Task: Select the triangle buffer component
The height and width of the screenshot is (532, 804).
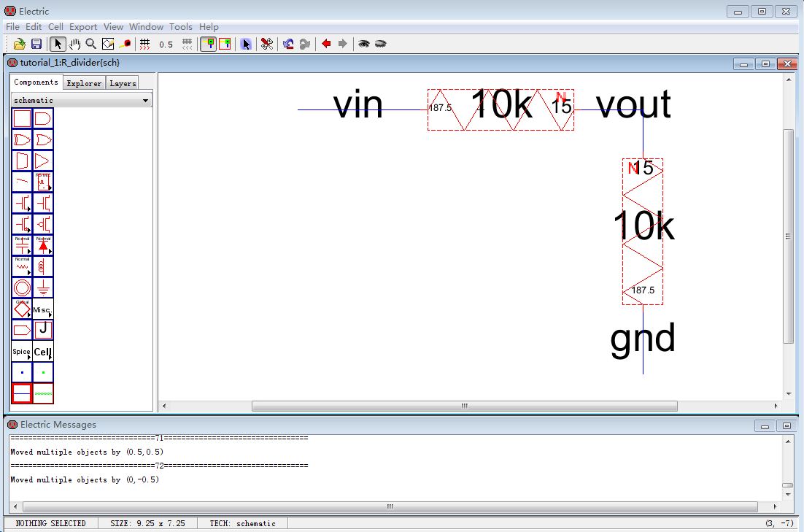Action: click(43, 161)
